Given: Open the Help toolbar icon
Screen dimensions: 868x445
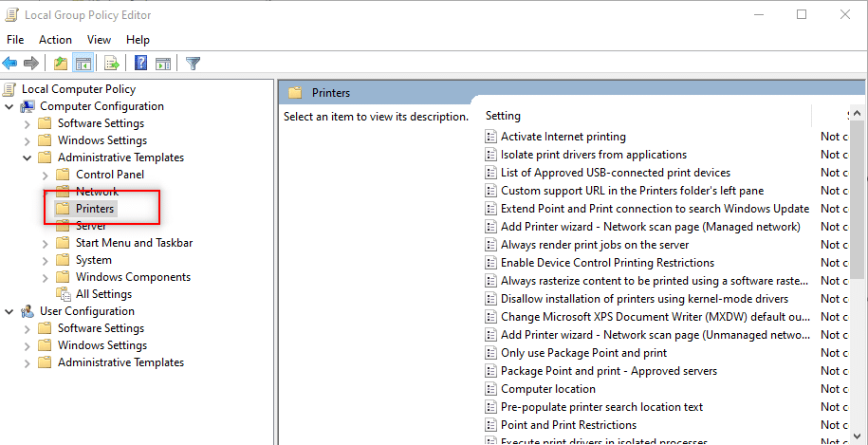Looking at the screenshot, I should pyautogui.click(x=141, y=63).
